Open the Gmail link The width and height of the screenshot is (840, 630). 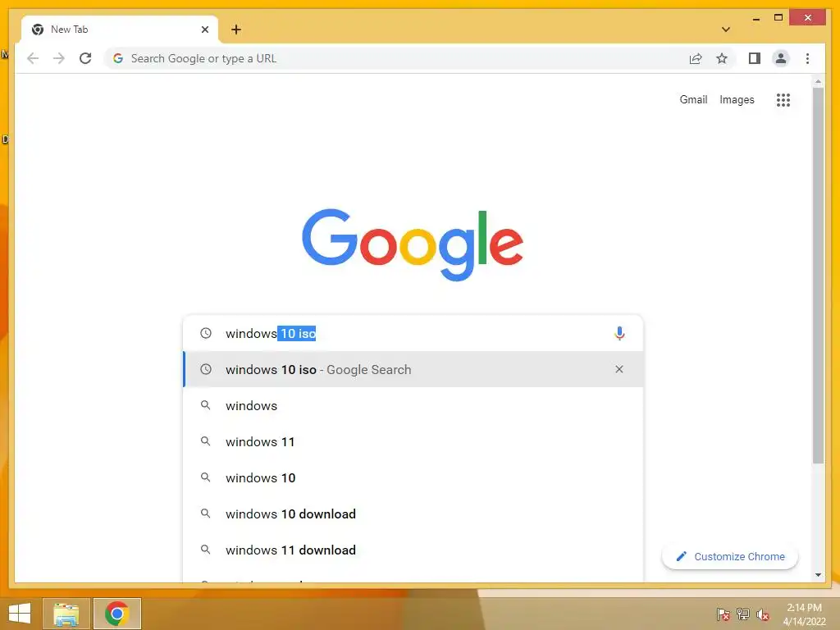(x=693, y=99)
